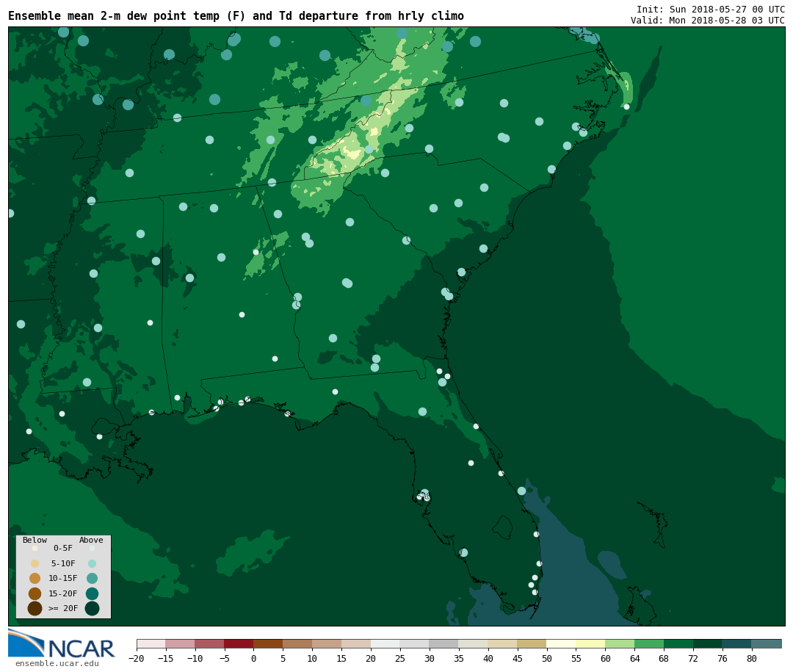Open the ensemble.ucar.edu link text
Image resolution: width=793 pixels, height=672 pixels.
(x=57, y=663)
